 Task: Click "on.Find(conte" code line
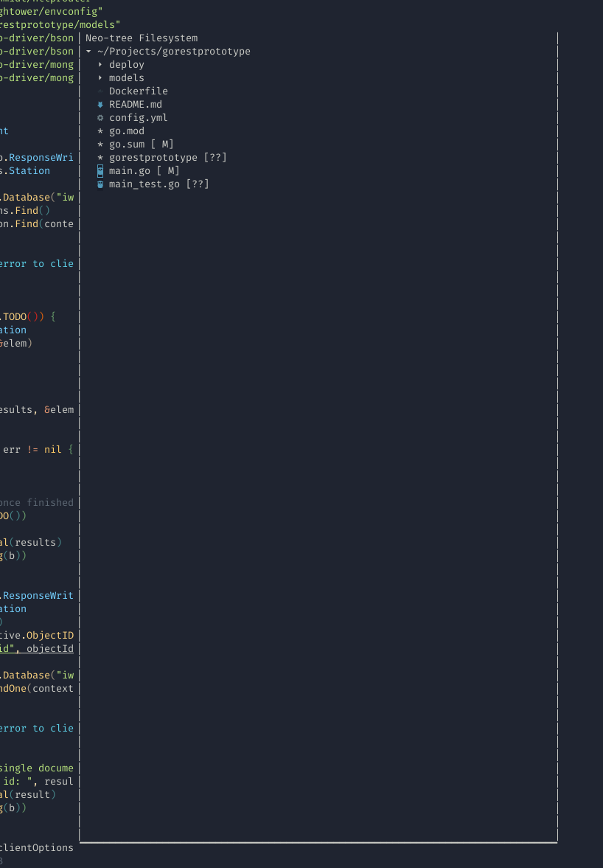pos(37,224)
